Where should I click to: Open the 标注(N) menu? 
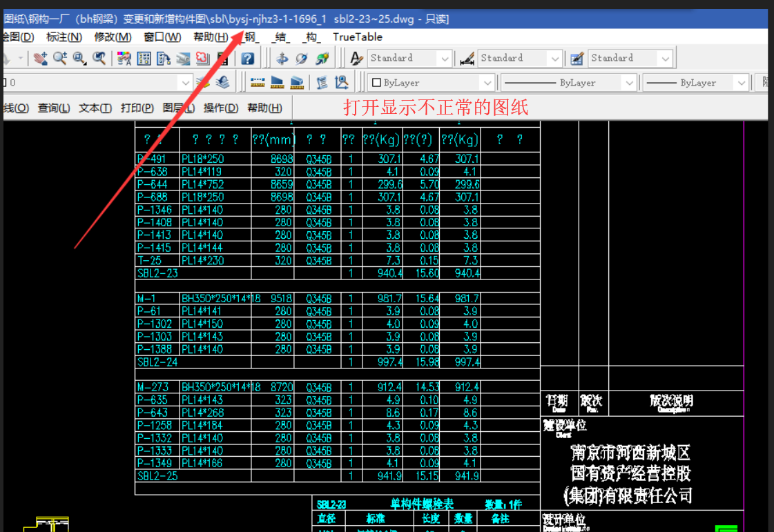(64, 37)
